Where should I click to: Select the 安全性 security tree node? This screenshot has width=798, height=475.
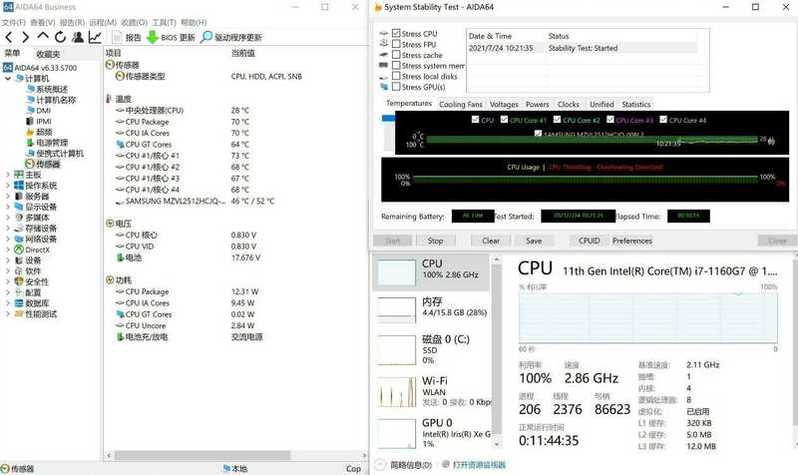(x=32, y=282)
